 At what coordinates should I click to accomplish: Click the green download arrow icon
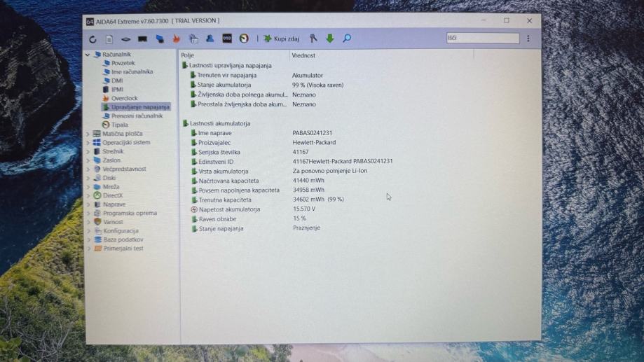coord(330,39)
